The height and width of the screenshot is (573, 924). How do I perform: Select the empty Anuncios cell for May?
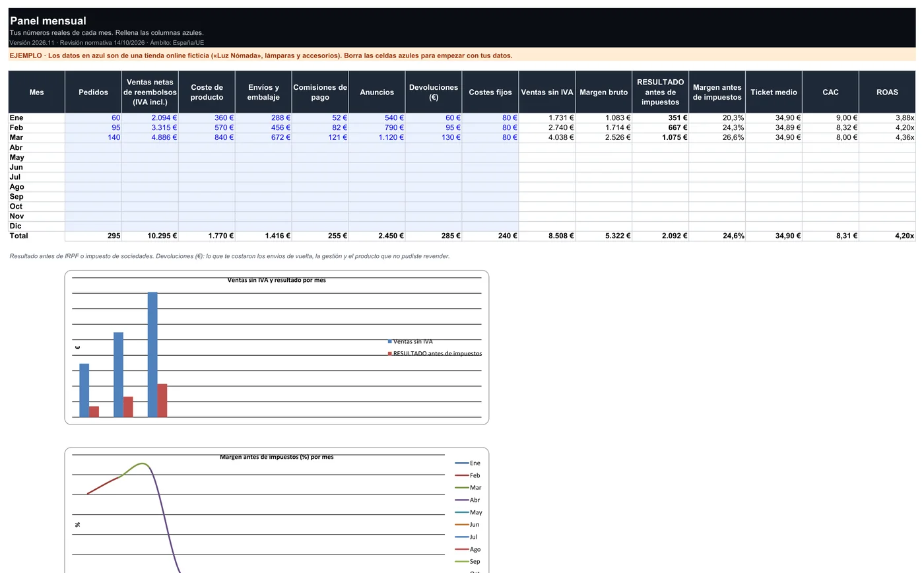click(377, 158)
